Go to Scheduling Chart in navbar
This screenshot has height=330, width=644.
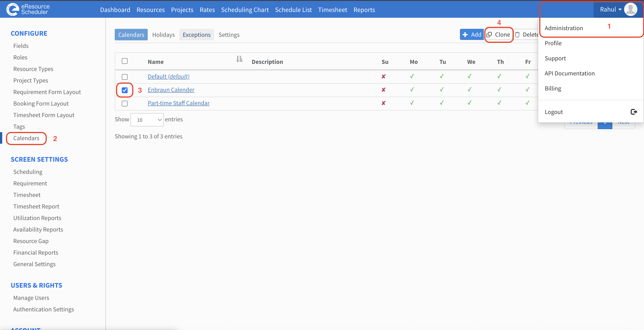245,10
